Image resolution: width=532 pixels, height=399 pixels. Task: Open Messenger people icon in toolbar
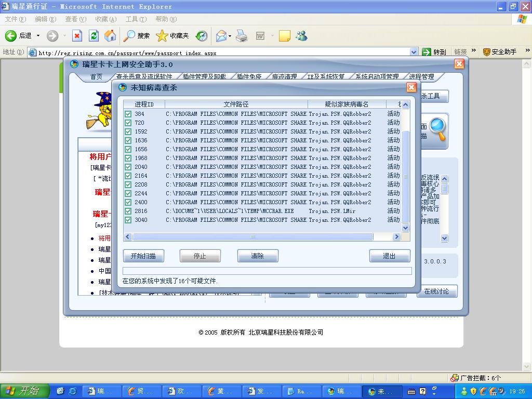[x=301, y=36]
